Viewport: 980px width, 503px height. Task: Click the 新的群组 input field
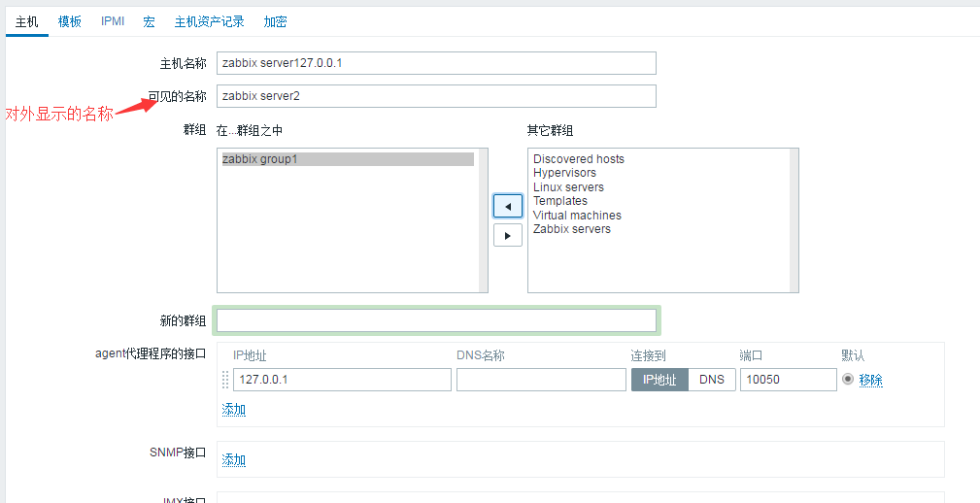tap(436, 320)
